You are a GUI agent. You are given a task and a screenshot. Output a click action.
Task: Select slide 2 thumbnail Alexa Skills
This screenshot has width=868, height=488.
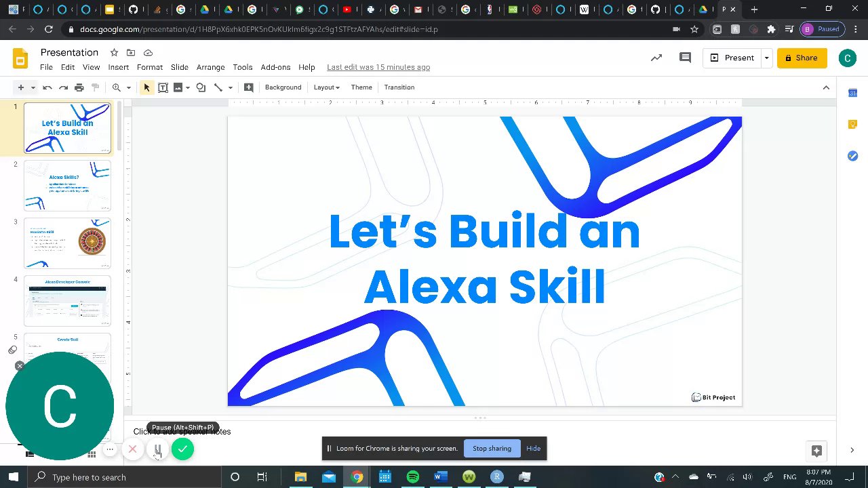67,186
